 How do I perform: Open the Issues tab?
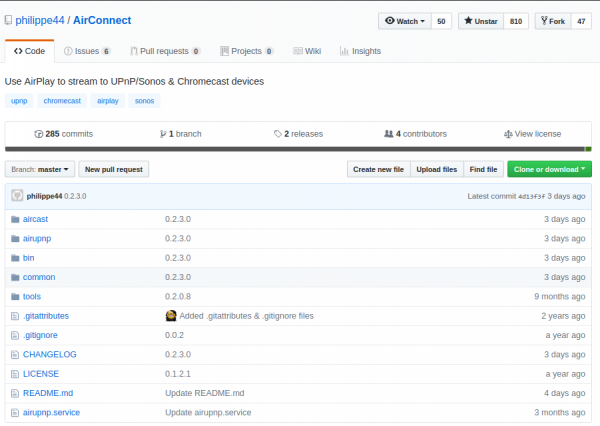tap(87, 51)
